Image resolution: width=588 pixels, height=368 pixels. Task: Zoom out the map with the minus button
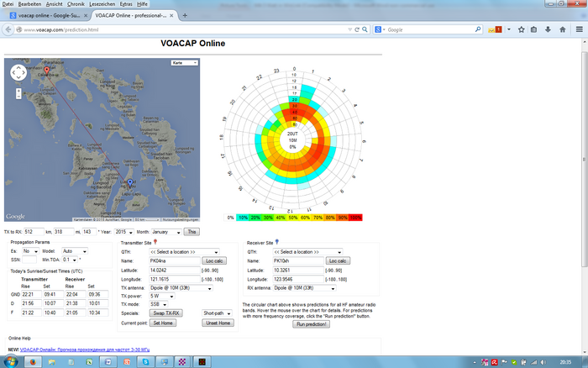point(18,97)
